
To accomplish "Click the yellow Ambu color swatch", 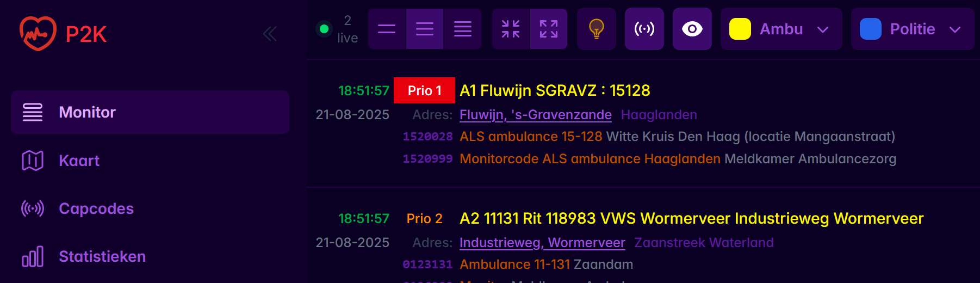I will [x=740, y=29].
